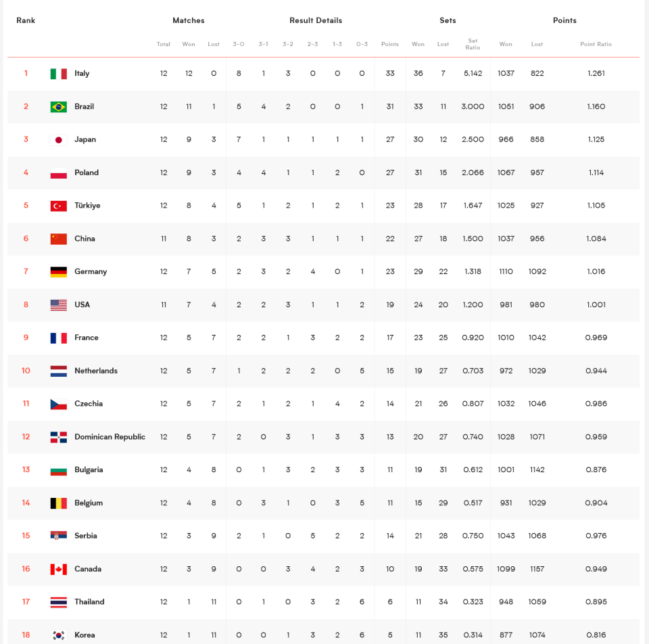The width and height of the screenshot is (649, 644).
Task: Select the Thailand flag icon
Action: (x=58, y=602)
